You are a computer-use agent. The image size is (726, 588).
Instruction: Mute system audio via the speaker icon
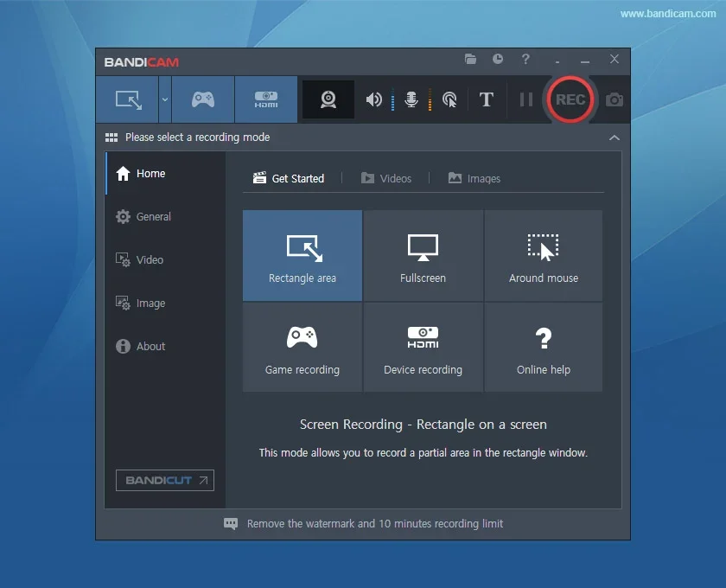tap(373, 99)
